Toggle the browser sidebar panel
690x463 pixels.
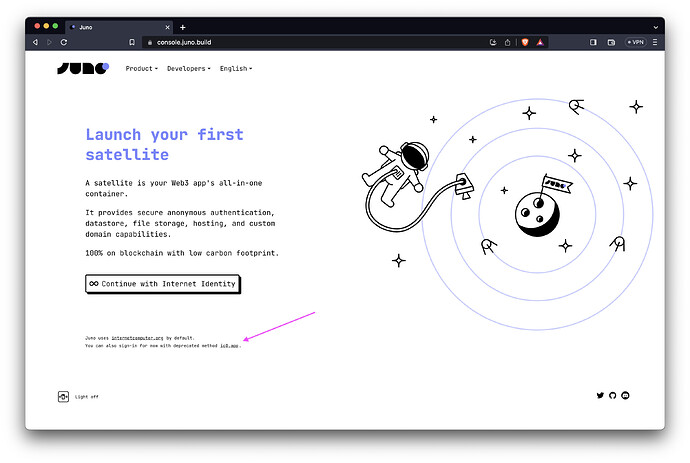(x=593, y=42)
